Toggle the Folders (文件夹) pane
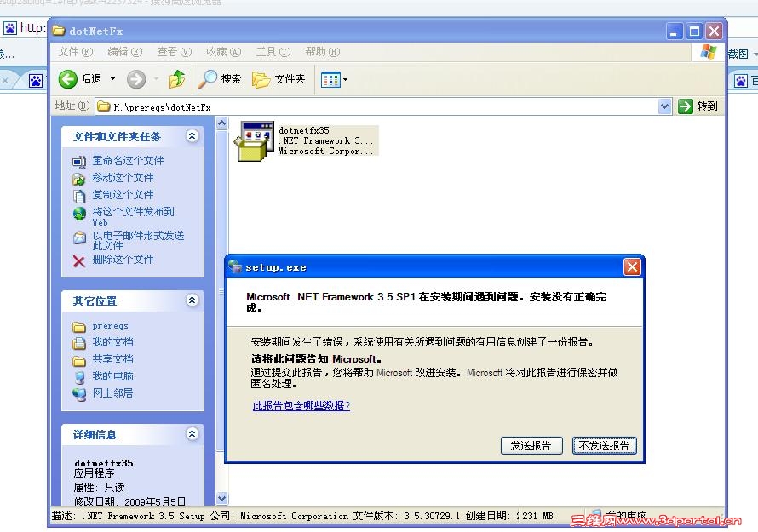 (279, 79)
